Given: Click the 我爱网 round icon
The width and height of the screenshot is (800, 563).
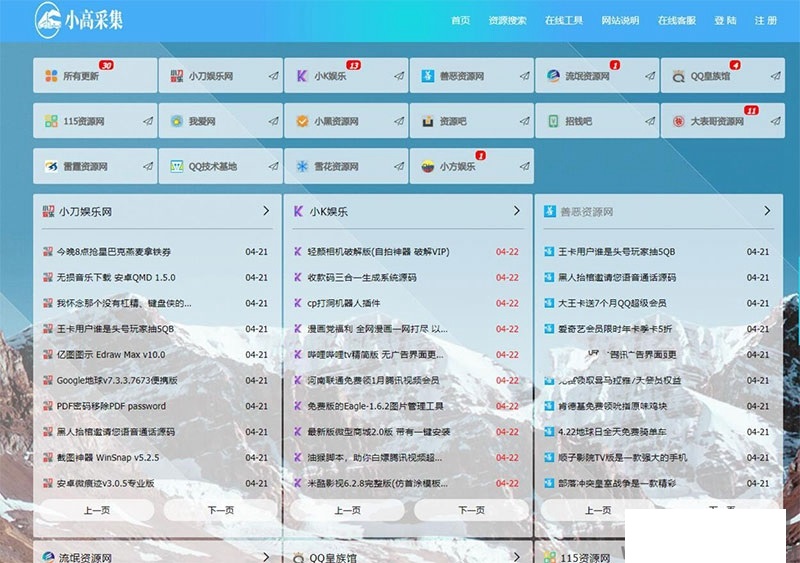Looking at the screenshot, I should (177, 121).
